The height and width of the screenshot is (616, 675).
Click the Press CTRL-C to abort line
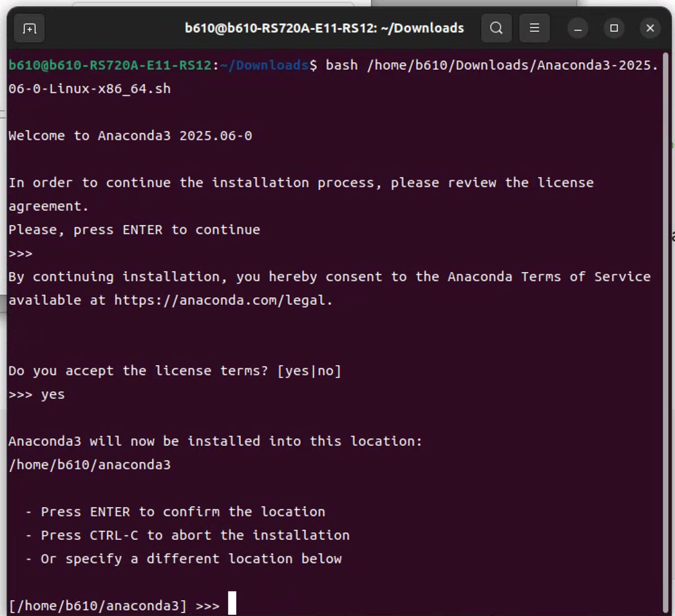187,535
